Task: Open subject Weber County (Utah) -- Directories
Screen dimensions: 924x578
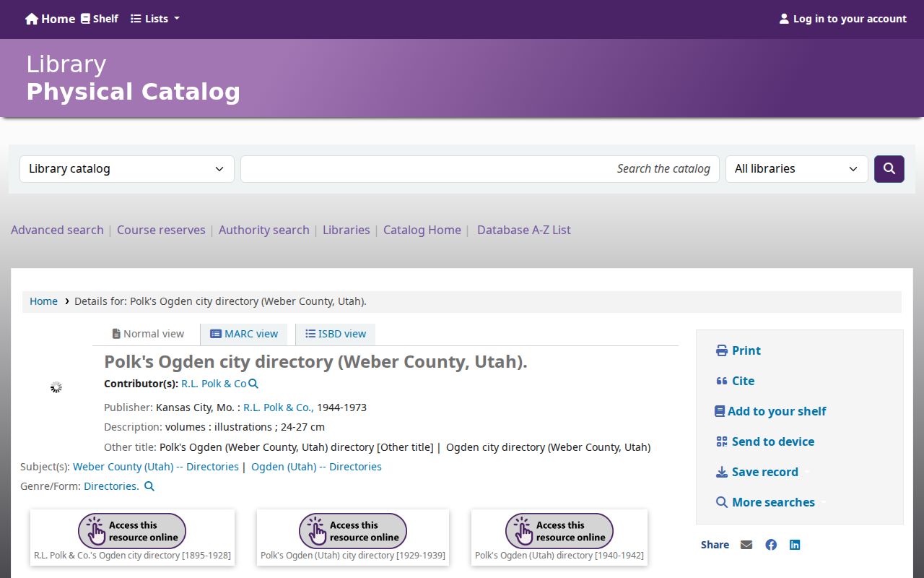Action: click(156, 467)
